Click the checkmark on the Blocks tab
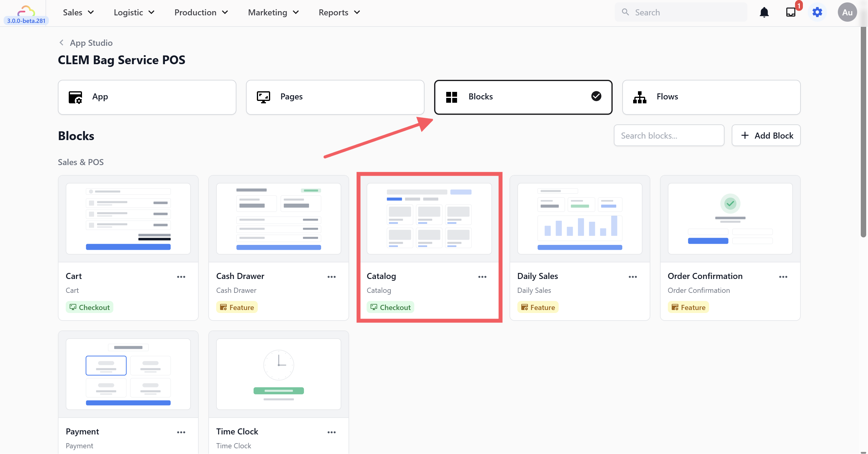The width and height of the screenshot is (868, 454). pyautogui.click(x=596, y=96)
